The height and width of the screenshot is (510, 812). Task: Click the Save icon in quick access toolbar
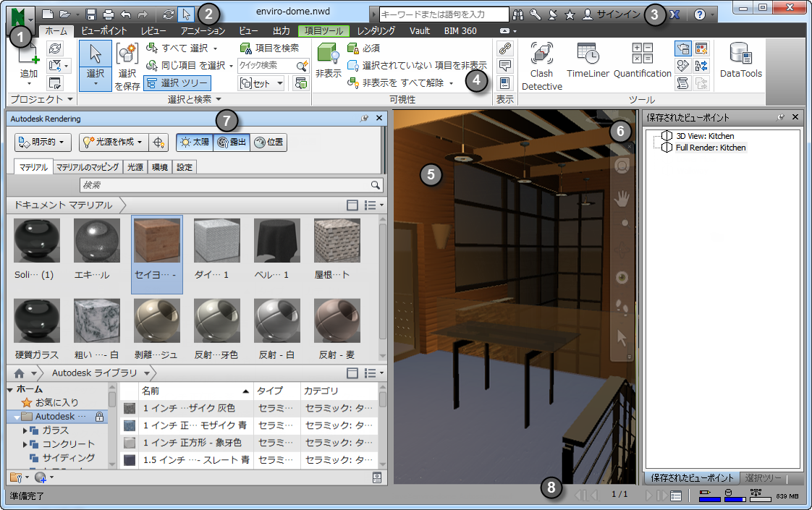[x=91, y=14]
